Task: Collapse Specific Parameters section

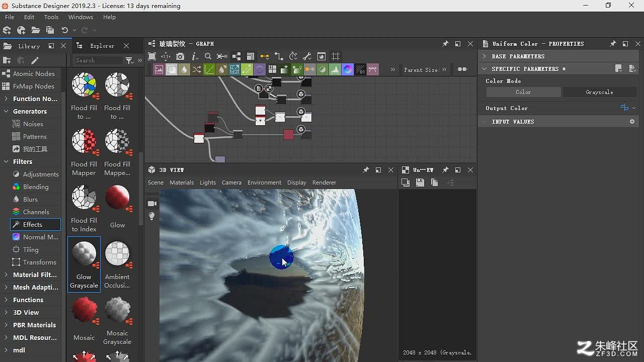Action: pos(485,69)
